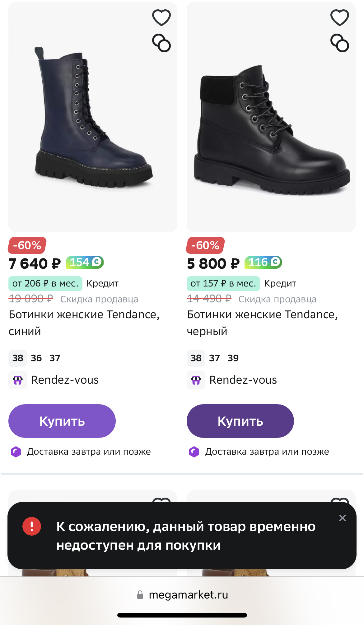Image resolution: width=364 pixels, height=625 pixels.
Task: Tap the 154 bonus points badge
Action: (85, 262)
